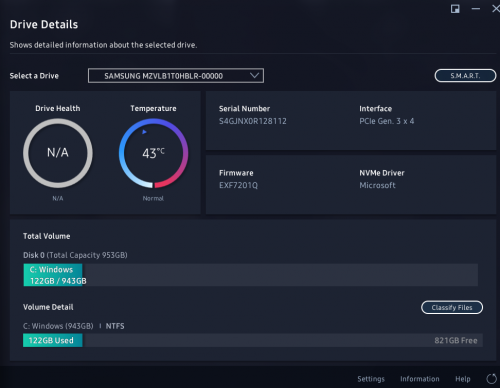
Task: Open the Information footer item
Action: (420, 379)
